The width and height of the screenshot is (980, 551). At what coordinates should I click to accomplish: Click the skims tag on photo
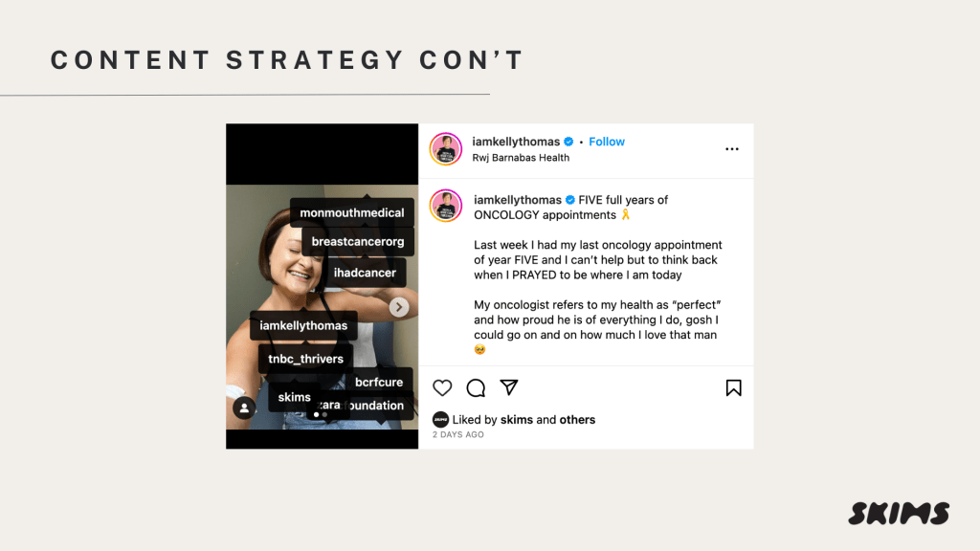coord(295,397)
